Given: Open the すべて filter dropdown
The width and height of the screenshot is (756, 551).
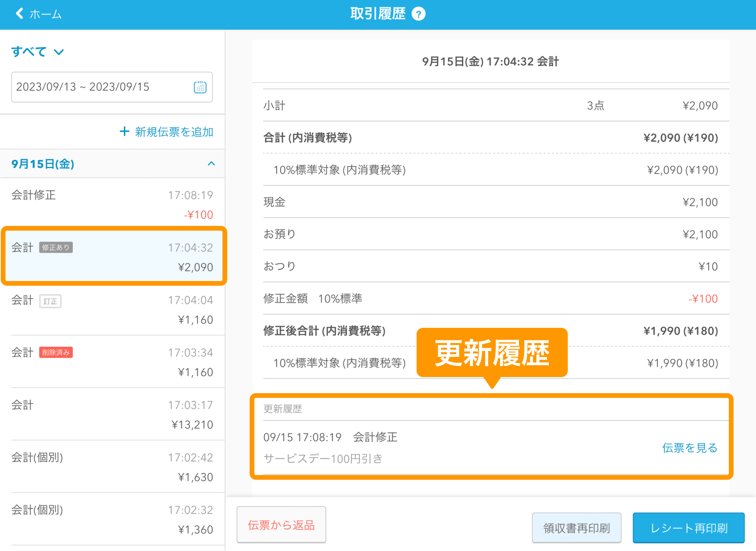Looking at the screenshot, I should click(x=37, y=51).
